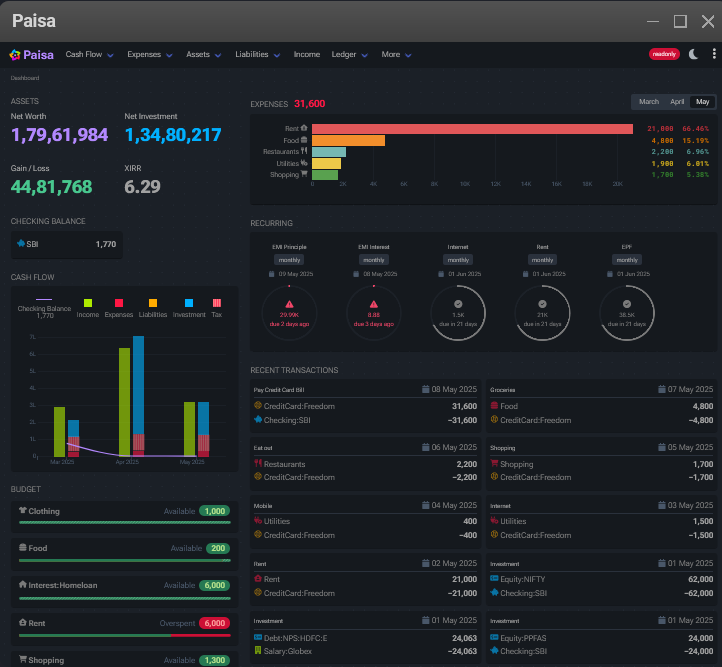
Task: Click the red Rent expense bar
Action: tap(472, 129)
